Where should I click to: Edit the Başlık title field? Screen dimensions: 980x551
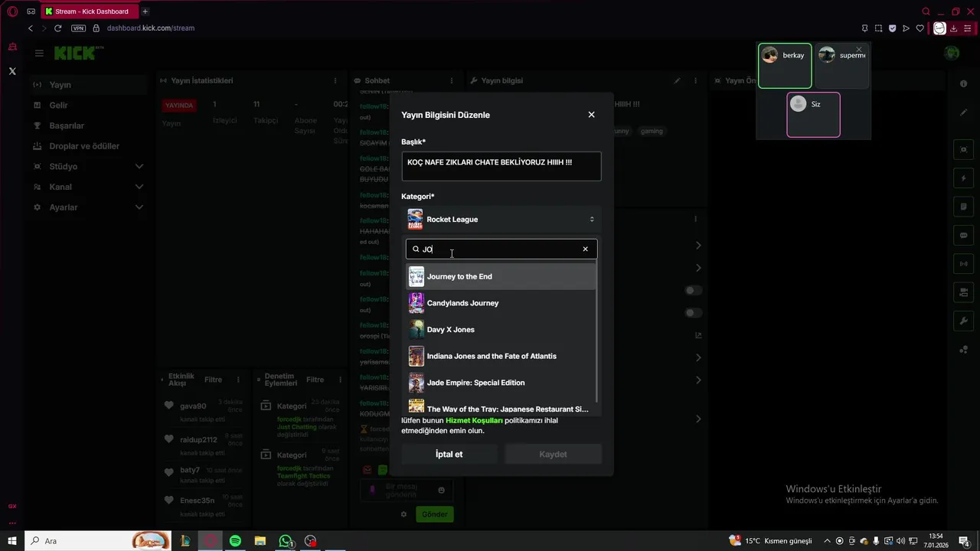pos(501,166)
